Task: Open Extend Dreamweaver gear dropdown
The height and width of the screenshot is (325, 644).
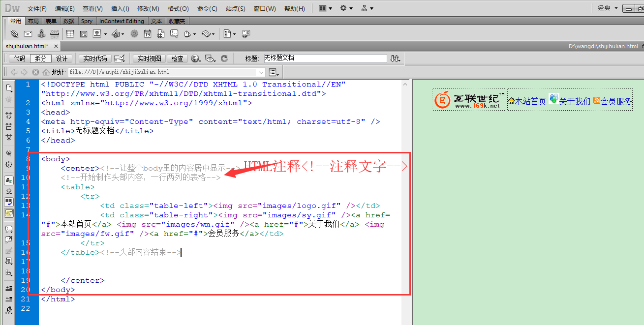Action: coord(346,8)
